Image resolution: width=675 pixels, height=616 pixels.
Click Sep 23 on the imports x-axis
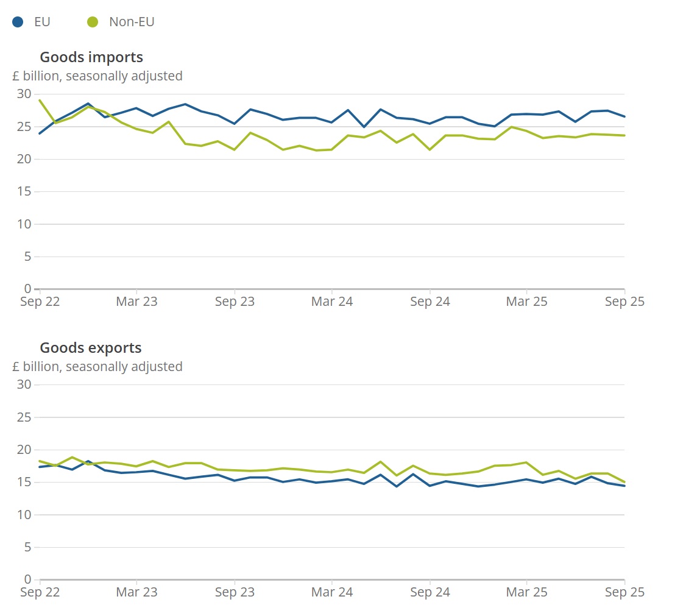click(235, 302)
